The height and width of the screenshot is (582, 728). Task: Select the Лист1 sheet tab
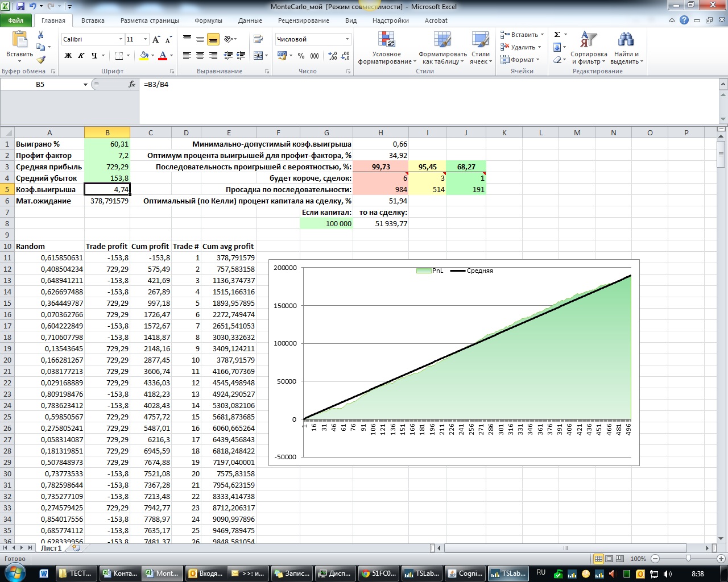51,548
